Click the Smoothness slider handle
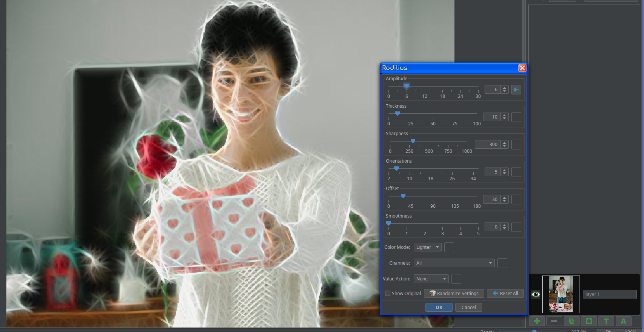The height and width of the screenshot is (332, 644). coord(389,224)
